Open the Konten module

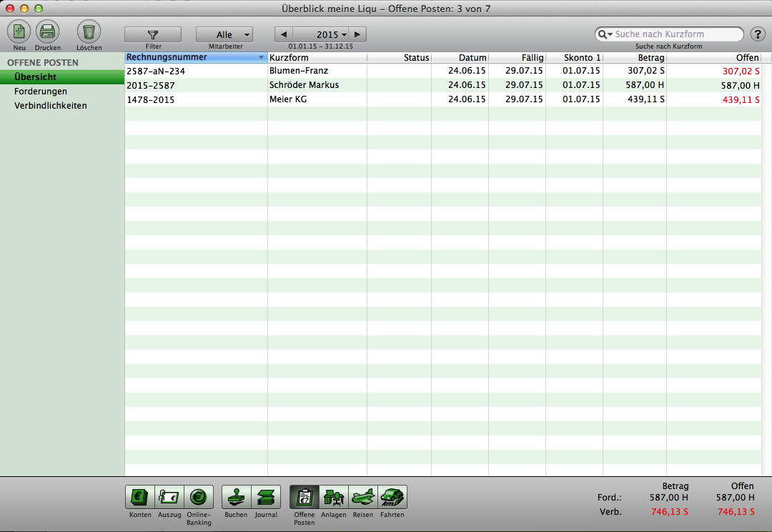140,497
